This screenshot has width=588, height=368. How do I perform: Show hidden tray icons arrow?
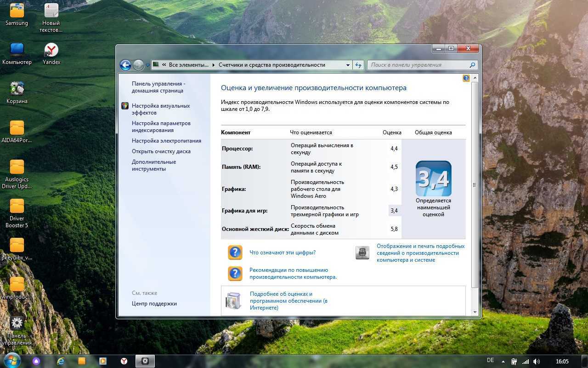(503, 362)
